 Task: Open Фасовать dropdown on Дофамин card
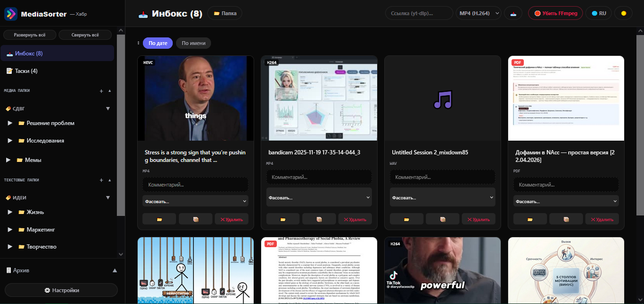pyautogui.click(x=566, y=201)
